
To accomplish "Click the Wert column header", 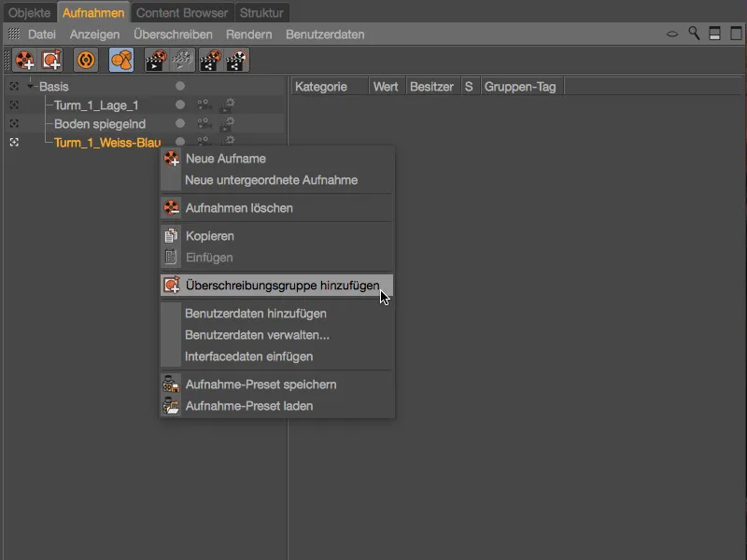I will 387,87.
